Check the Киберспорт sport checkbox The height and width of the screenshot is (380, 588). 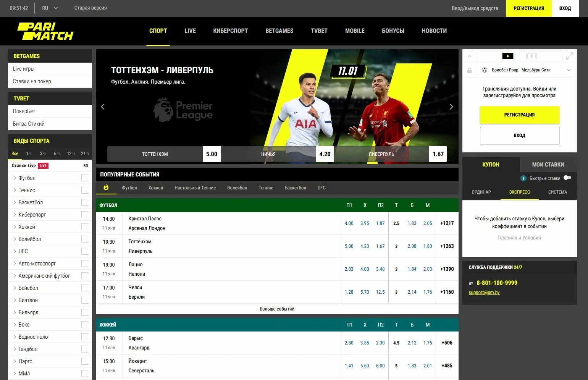pyautogui.click(x=85, y=215)
